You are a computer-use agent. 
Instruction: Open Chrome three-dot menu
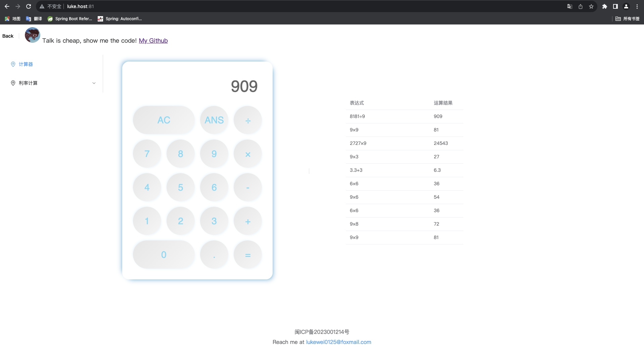637,6
